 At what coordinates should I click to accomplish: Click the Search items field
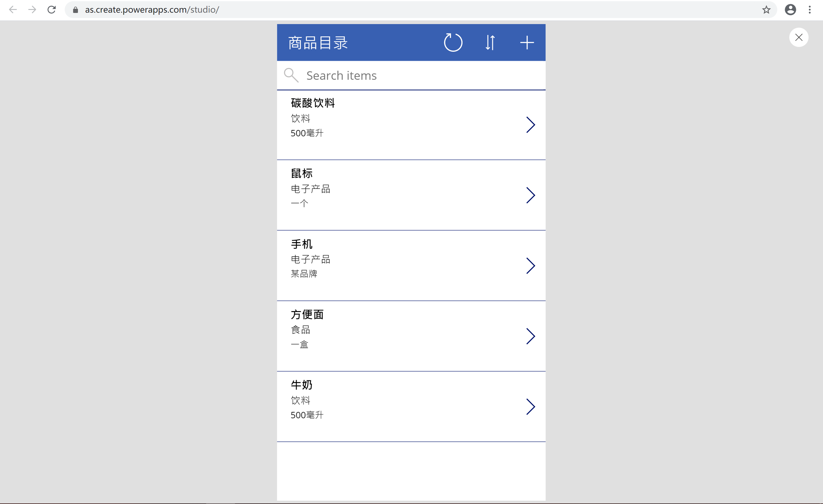coord(384,75)
